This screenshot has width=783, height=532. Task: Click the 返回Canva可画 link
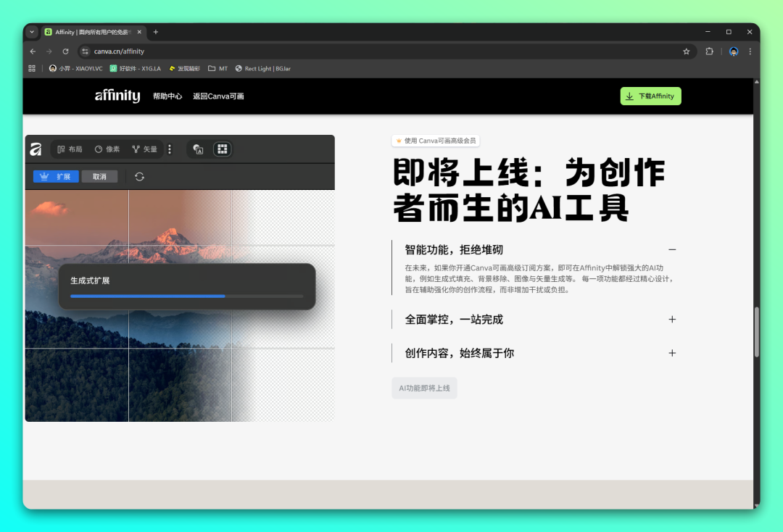(x=218, y=96)
